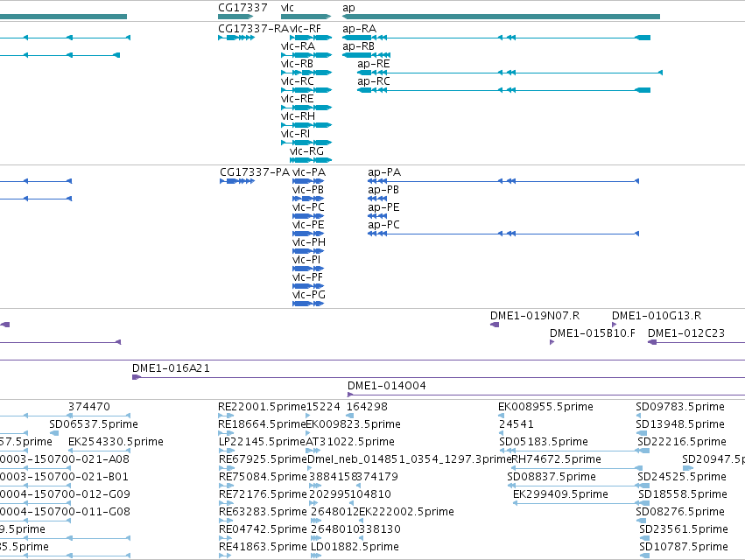Select the vlc-RA transcript label

pyautogui.click(x=298, y=46)
